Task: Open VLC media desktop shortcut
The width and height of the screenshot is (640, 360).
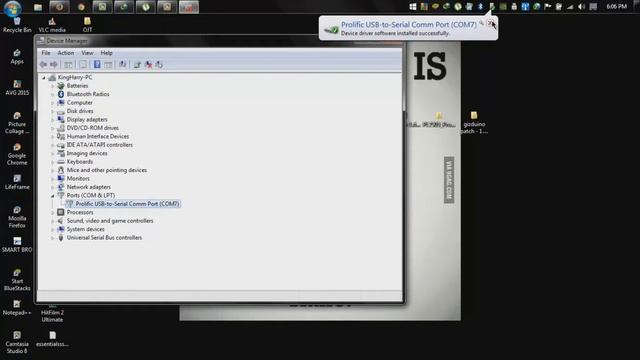Action: [x=52, y=25]
